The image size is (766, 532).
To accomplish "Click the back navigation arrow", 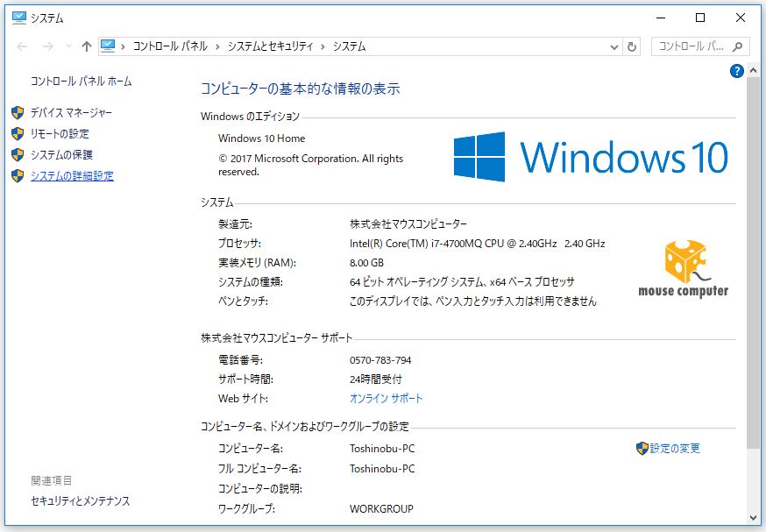I will coord(22,46).
